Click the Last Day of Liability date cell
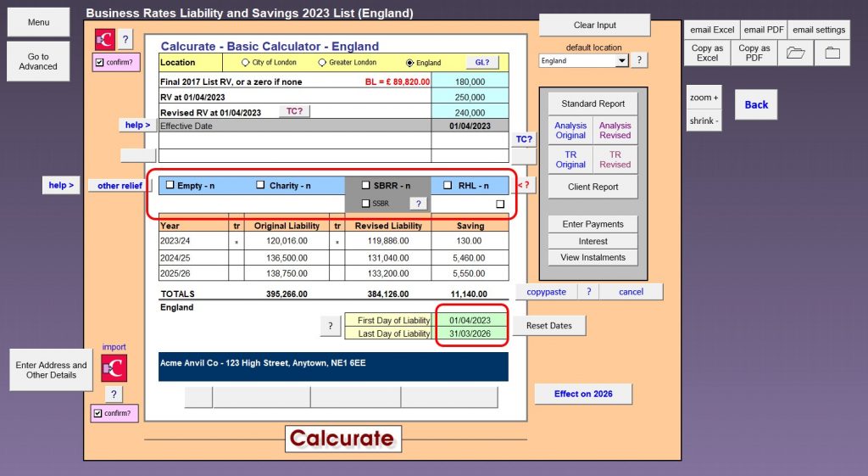This screenshot has width=868, height=476. point(470,334)
